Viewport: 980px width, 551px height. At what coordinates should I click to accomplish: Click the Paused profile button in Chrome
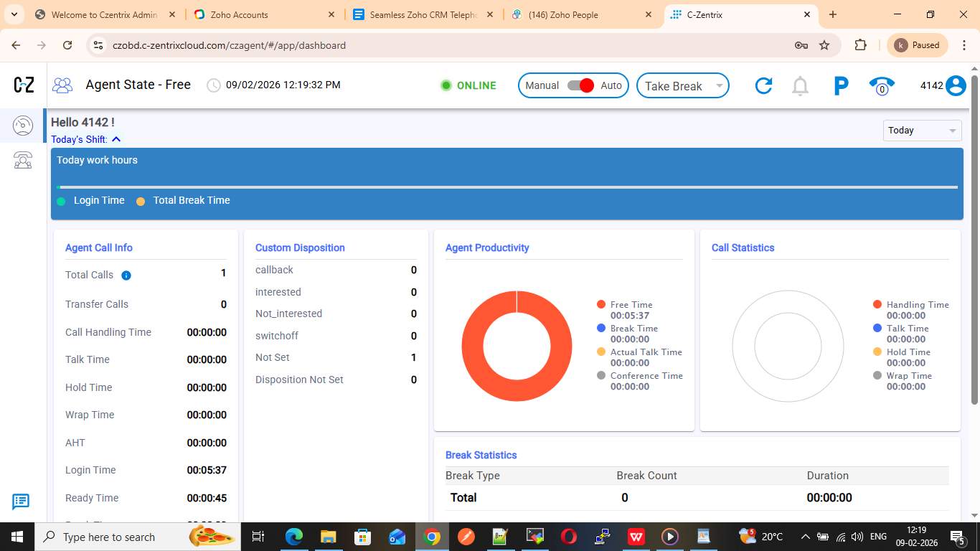click(x=918, y=45)
